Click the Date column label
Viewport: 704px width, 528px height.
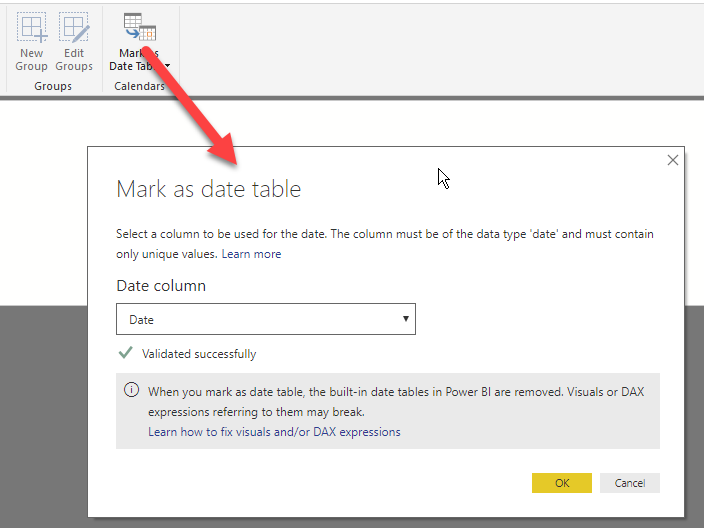161,286
